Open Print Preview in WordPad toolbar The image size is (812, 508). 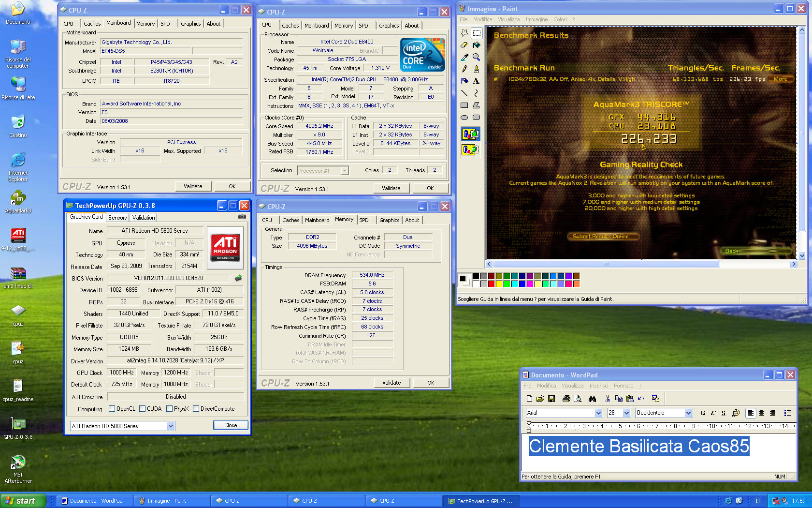click(578, 399)
